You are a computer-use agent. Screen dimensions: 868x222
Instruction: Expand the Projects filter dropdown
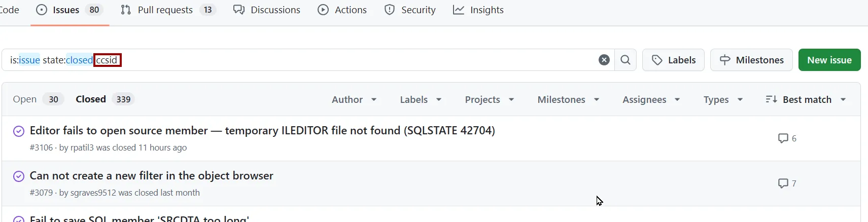click(x=490, y=100)
